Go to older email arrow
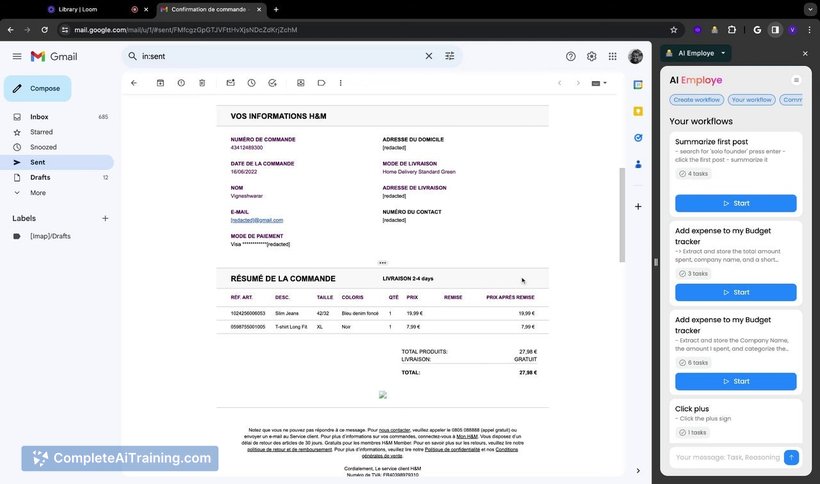 click(578, 83)
